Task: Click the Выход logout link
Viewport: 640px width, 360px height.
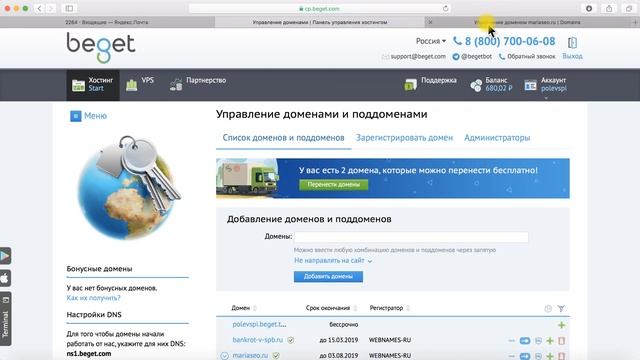Action: [572, 56]
